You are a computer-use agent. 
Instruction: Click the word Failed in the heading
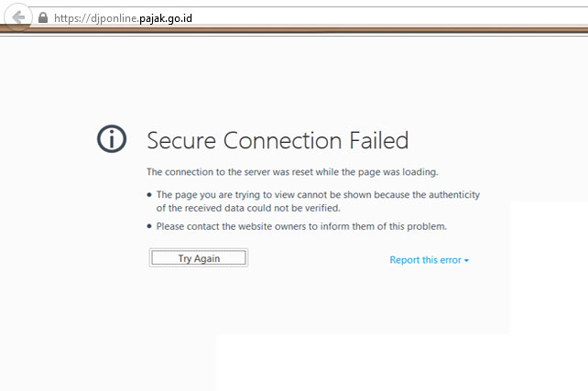379,140
